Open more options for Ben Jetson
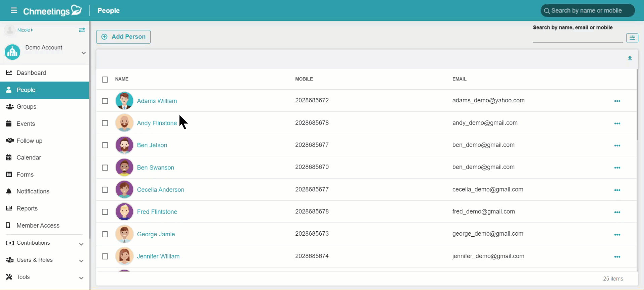The width and height of the screenshot is (644, 290). click(617, 146)
